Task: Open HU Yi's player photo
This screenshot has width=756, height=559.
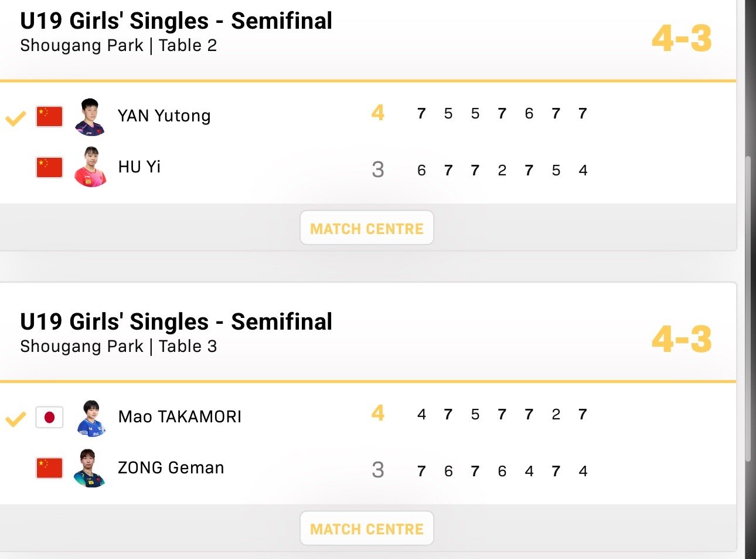Action: tap(91, 168)
